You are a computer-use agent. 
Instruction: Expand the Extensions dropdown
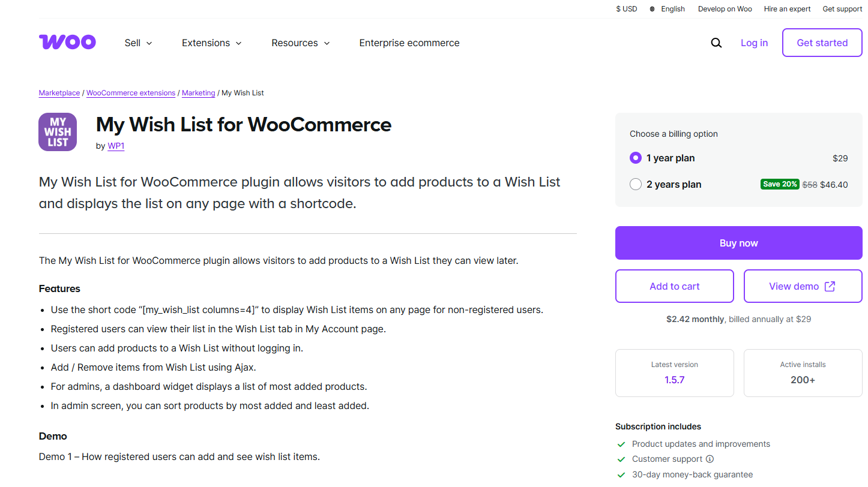click(212, 43)
